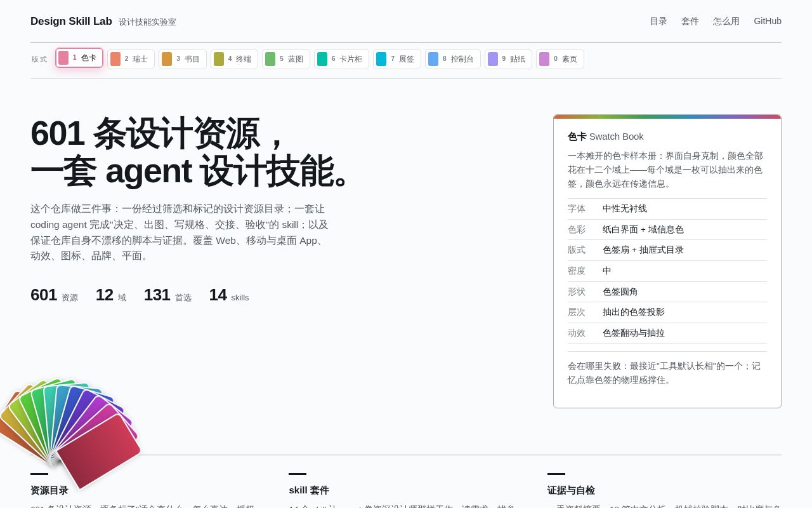Open the 目录 nav link

click(x=658, y=21)
